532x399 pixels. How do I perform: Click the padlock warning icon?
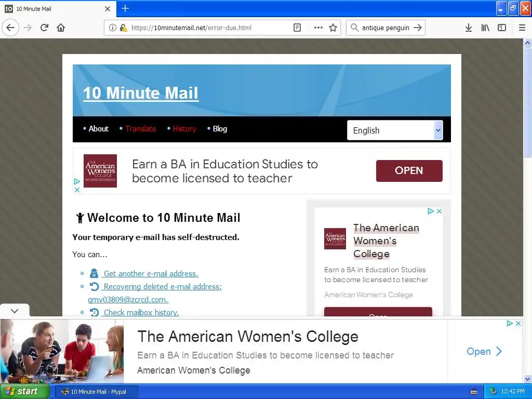[123, 28]
